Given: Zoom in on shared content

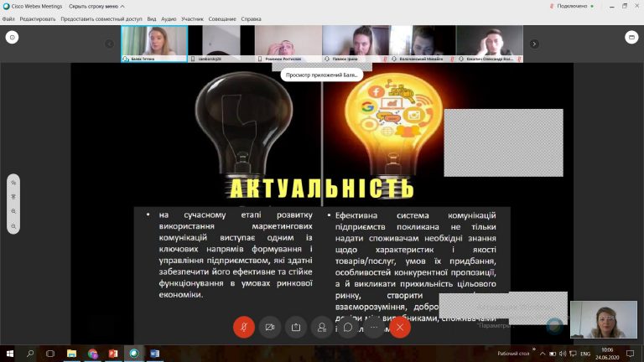Looking at the screenshot, I should point(13,211).
